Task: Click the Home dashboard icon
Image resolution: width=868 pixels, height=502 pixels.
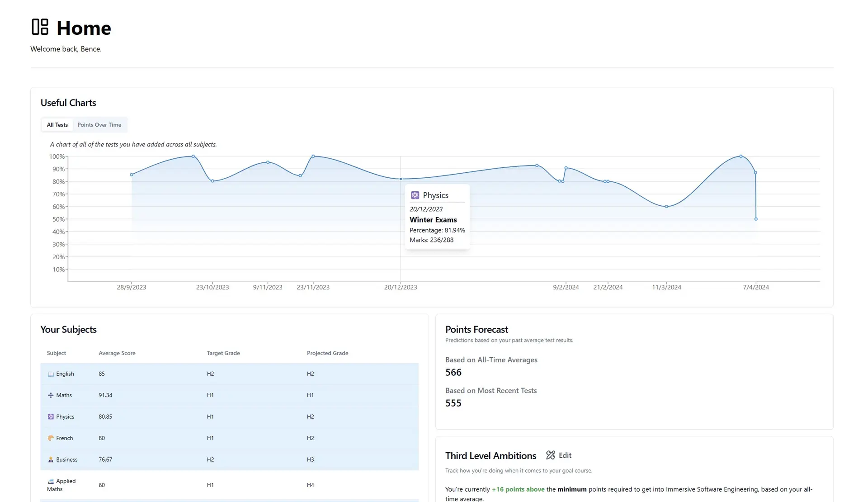Action: coord(40,27)
